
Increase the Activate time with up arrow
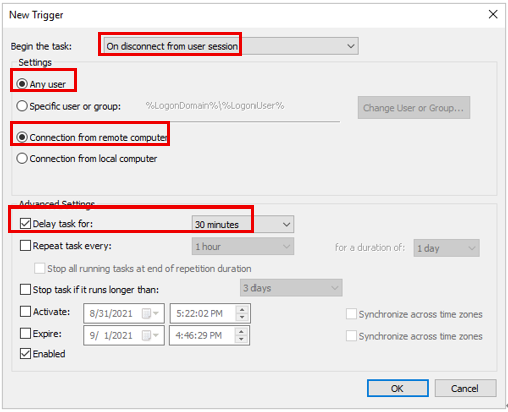(x=242, y=309)
